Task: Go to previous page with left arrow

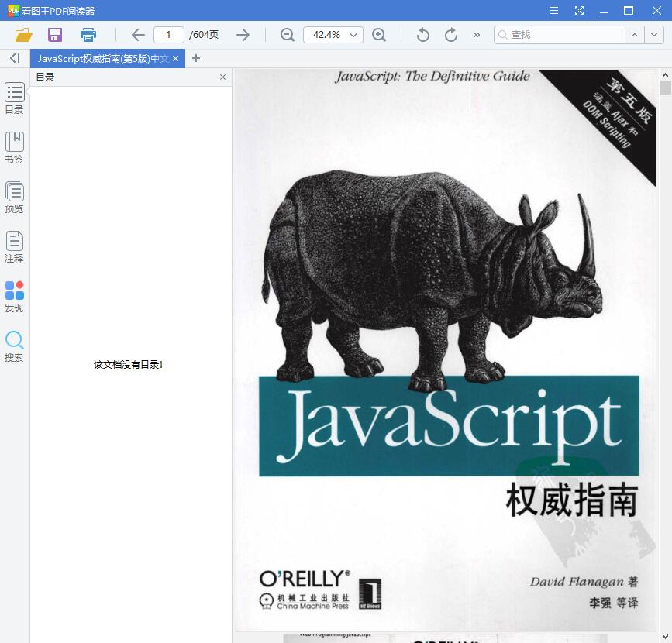Action: point(138,35)
